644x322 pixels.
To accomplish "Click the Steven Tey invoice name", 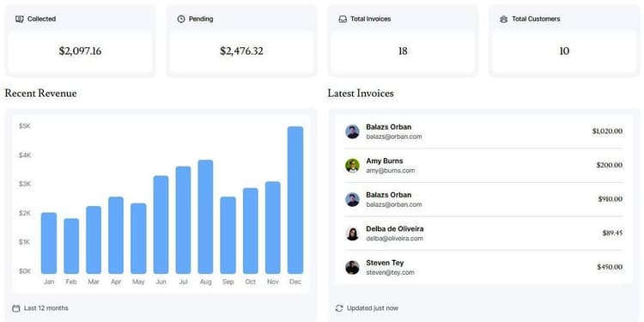I will [x=385, y=263].
